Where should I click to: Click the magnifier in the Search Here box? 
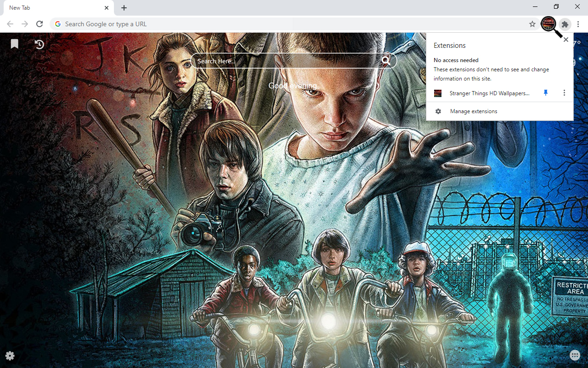386,61
